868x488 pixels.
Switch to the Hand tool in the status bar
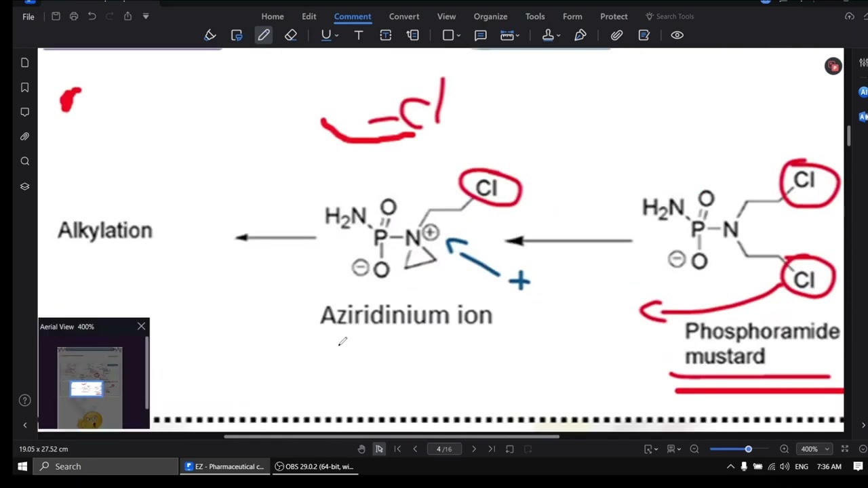point(361,449)
